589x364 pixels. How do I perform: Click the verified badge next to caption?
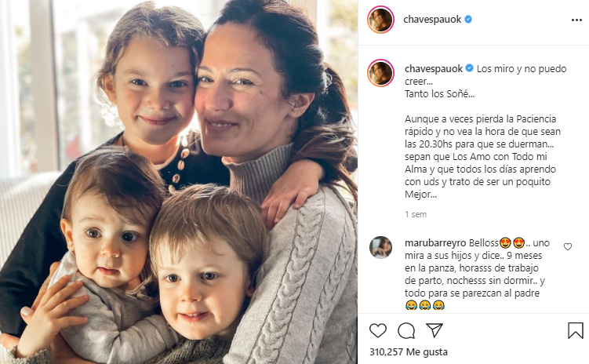click(x=470, y=68)
